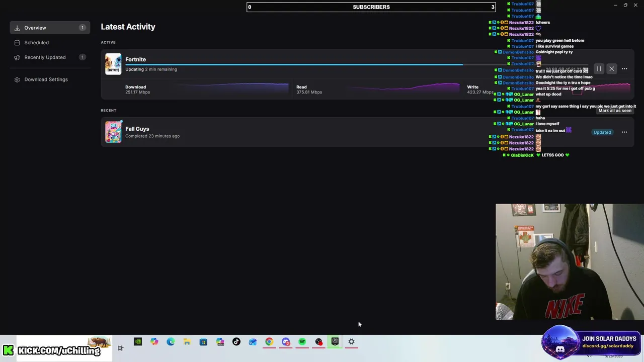Viewport: 644px width, 362px height.
Task: Click the '375.81 Mbps' read value
Action: 309,92
